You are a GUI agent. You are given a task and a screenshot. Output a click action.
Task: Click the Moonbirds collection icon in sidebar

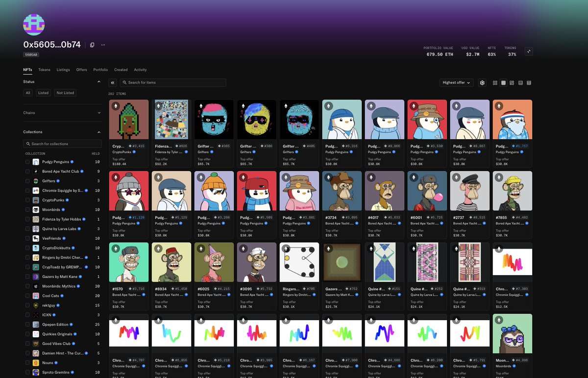36,209
